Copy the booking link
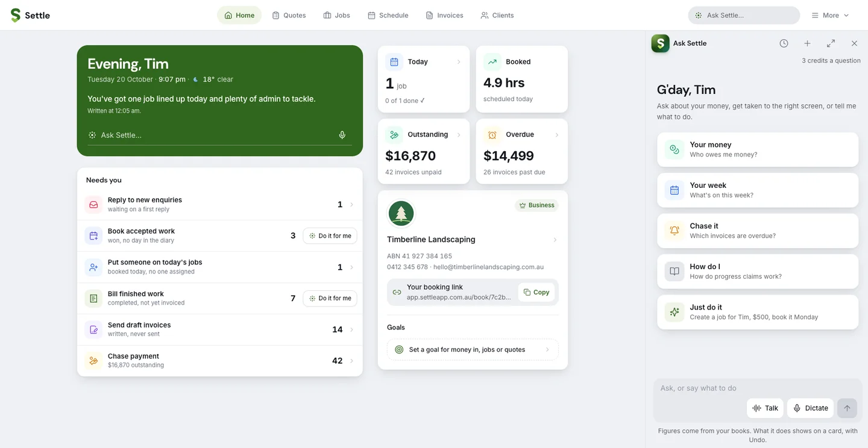This screenshot has width=868, height=448. (x=536, y=292)
